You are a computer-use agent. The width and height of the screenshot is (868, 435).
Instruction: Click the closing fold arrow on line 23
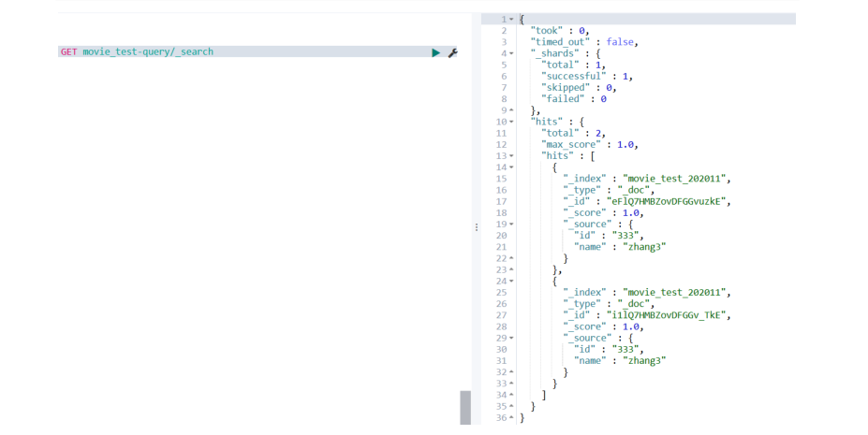pyautogui.click(x=511, y=269)
